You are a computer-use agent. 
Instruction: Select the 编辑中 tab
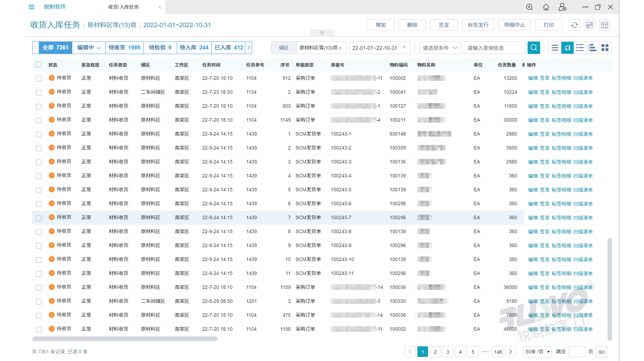pos(89,48)
